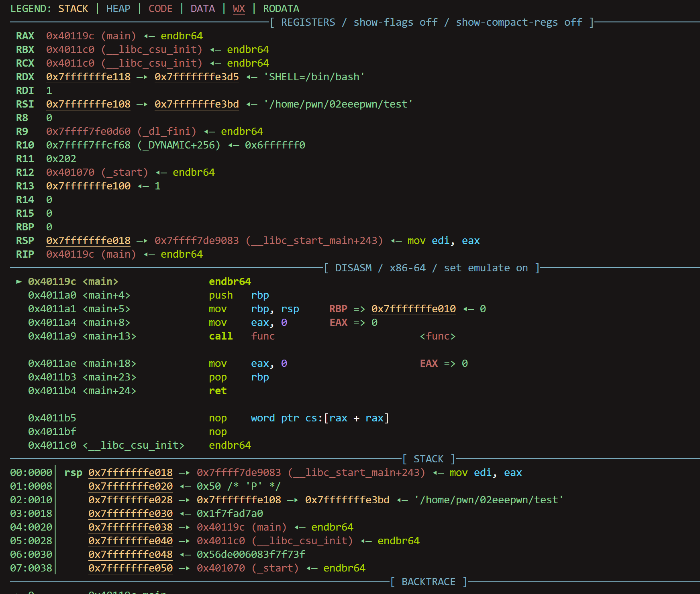Viewport: 700px width, 594px height.
Task: Click the RIP register label
Action: coord(25,254)
